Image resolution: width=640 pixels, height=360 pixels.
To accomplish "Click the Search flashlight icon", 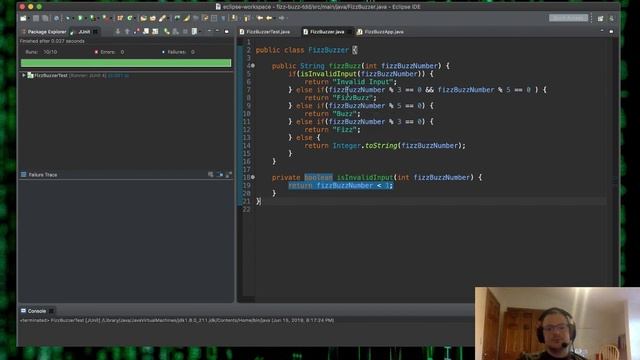I will click(162, 18).
